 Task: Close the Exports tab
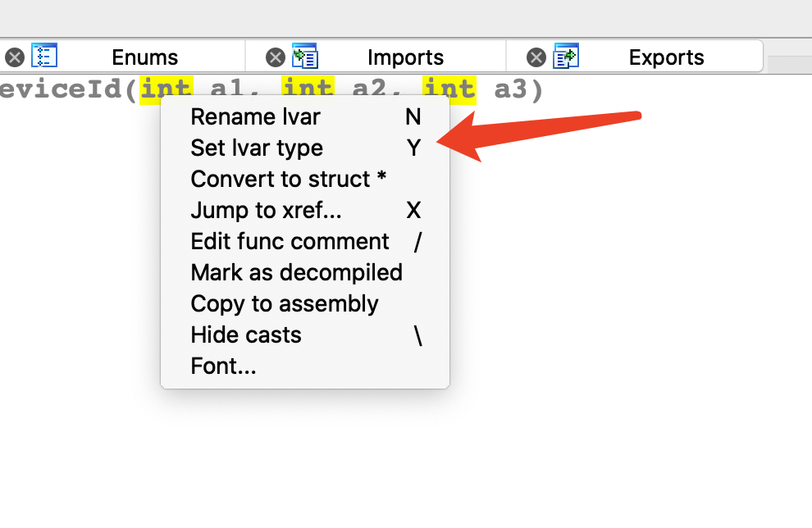click(536, 57)
